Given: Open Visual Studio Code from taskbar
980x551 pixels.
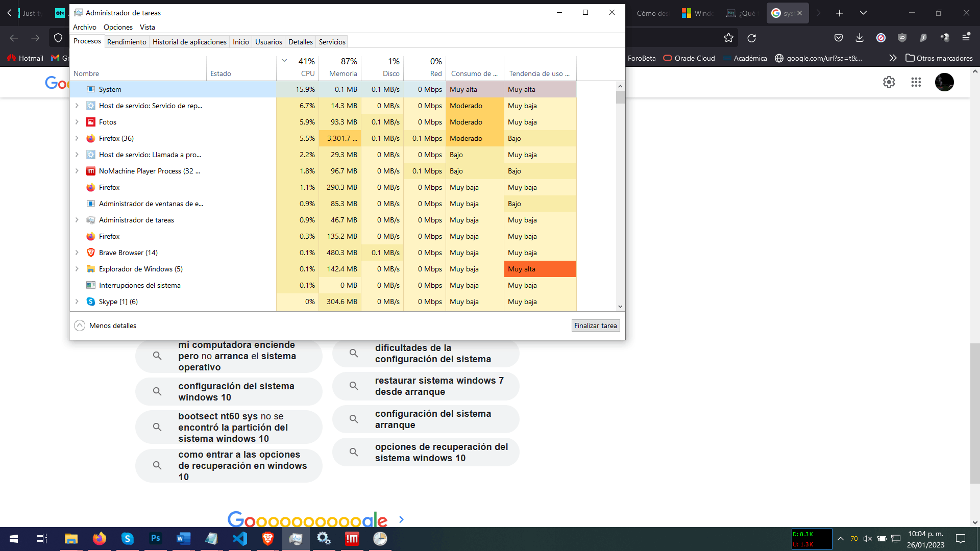Looking at the screenshot, I should [x=239, y=538].
